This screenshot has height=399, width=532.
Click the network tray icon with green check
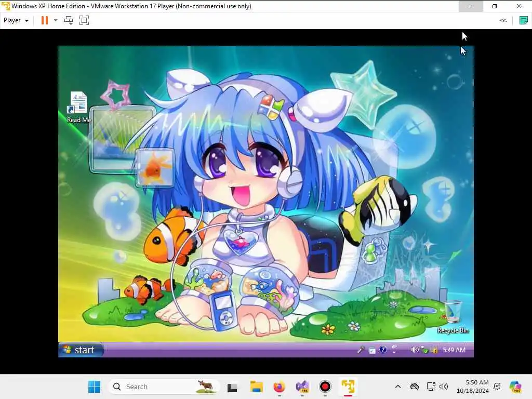point(424,350)
